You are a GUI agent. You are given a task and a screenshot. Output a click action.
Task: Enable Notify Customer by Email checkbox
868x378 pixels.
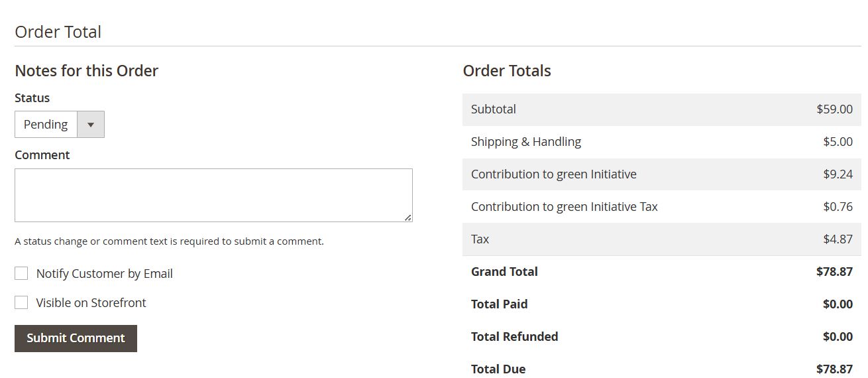click(x=21, y=273)
